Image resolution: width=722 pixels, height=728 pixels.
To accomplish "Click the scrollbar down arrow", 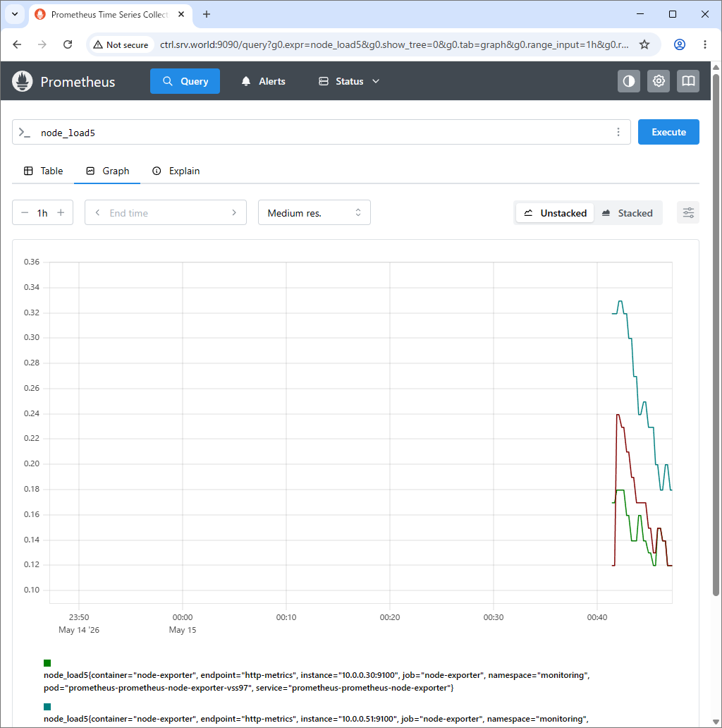I will [716, 722].
